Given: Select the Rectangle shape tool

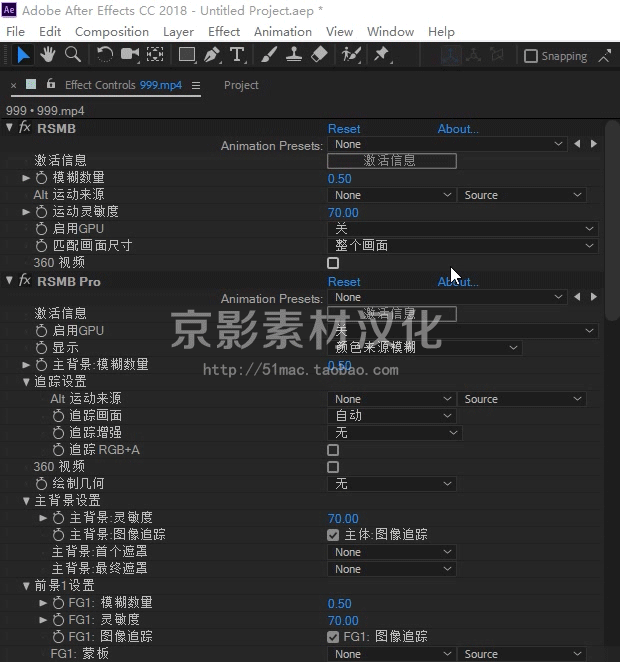Looking at the screenshot, I should point(187,55).
